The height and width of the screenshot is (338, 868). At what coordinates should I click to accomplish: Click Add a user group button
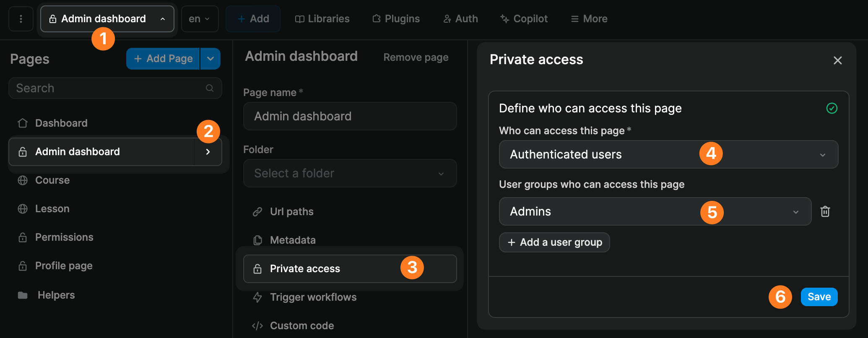click(x=554, y=242)
